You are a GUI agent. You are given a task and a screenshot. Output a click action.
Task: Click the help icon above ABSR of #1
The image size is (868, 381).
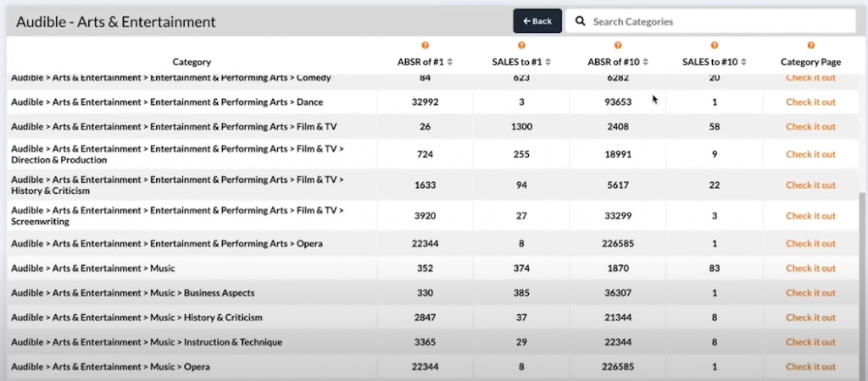pyautogui.click(x=425, y=46)
